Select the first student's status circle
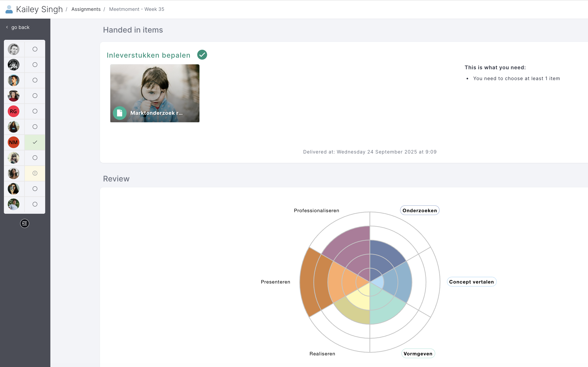 [35, 49]
